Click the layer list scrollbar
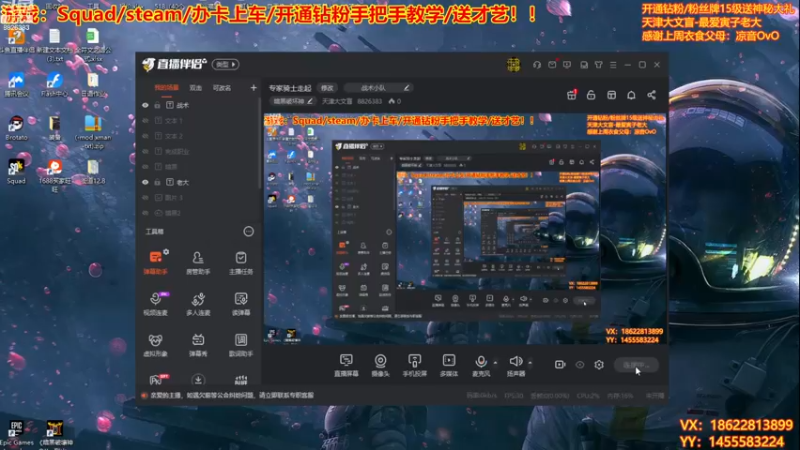 click(260, 145)
